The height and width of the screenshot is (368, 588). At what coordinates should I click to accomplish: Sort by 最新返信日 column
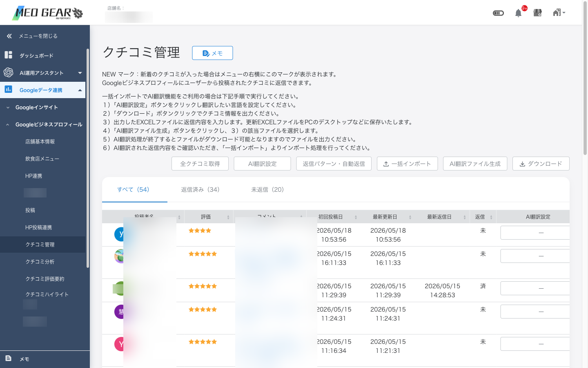click(x=465, y=217)
